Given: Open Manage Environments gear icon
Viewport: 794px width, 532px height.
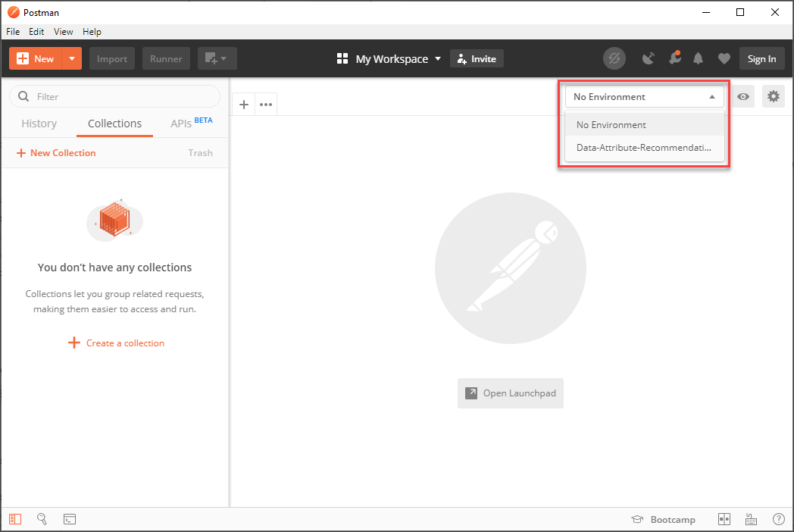Looking at the screenshot, I should [x=774, y=96].
